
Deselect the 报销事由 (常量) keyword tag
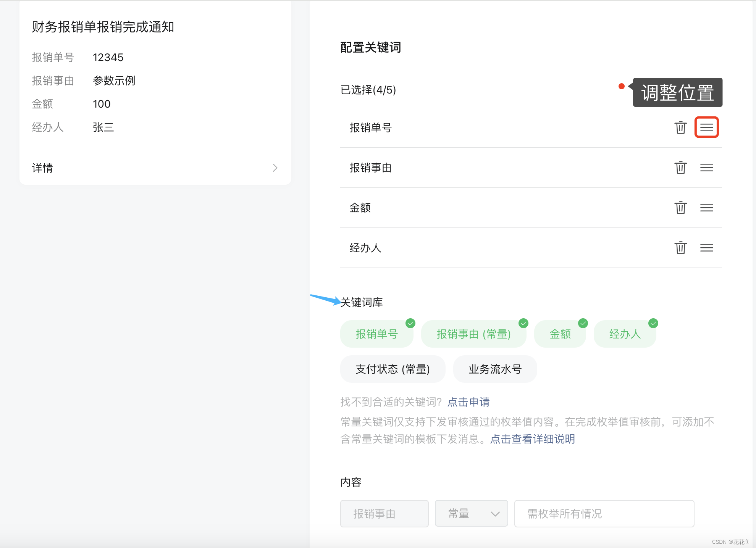click(x=473, y=334)
